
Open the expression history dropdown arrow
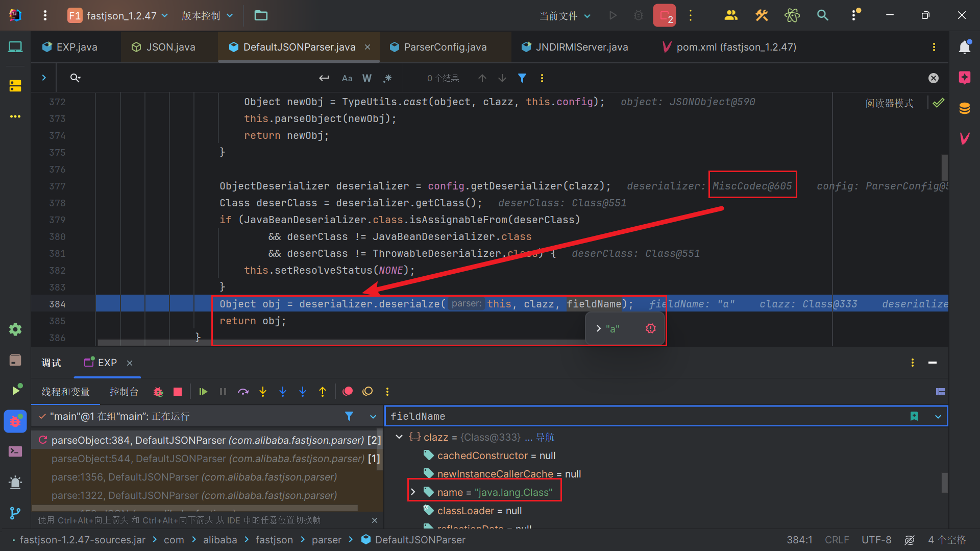click(x=938, y=417)
